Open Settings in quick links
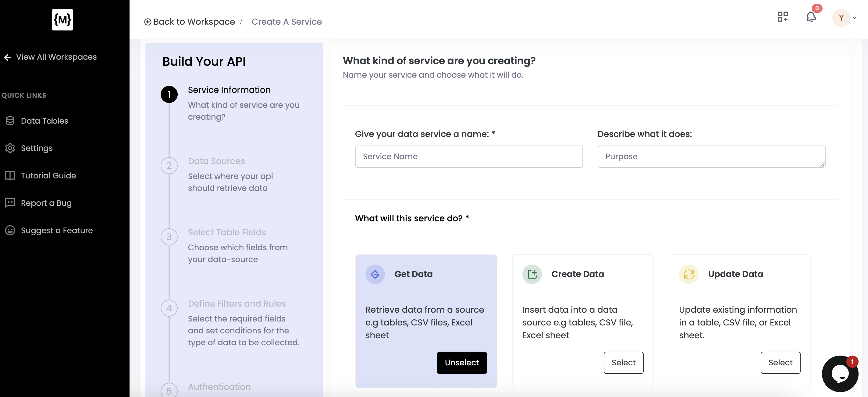Viewport: 868px width, 397px height. point(36,148)
